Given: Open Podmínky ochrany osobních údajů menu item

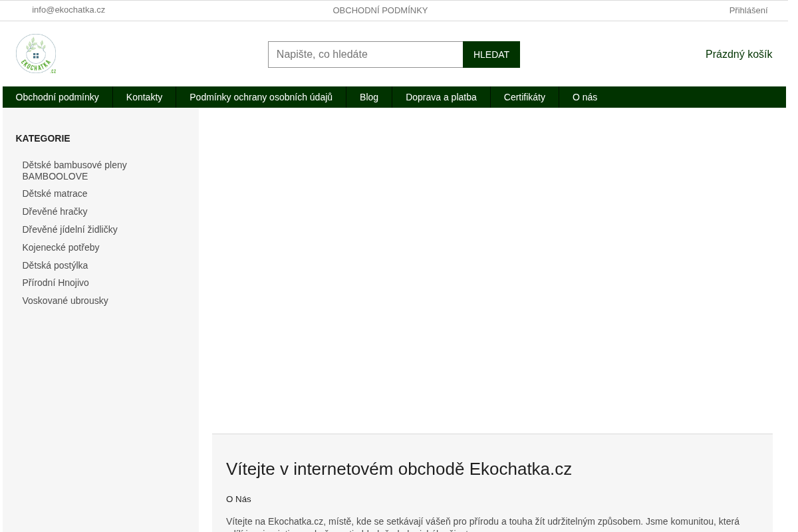Looking at the screenshot, I should 261,97.
